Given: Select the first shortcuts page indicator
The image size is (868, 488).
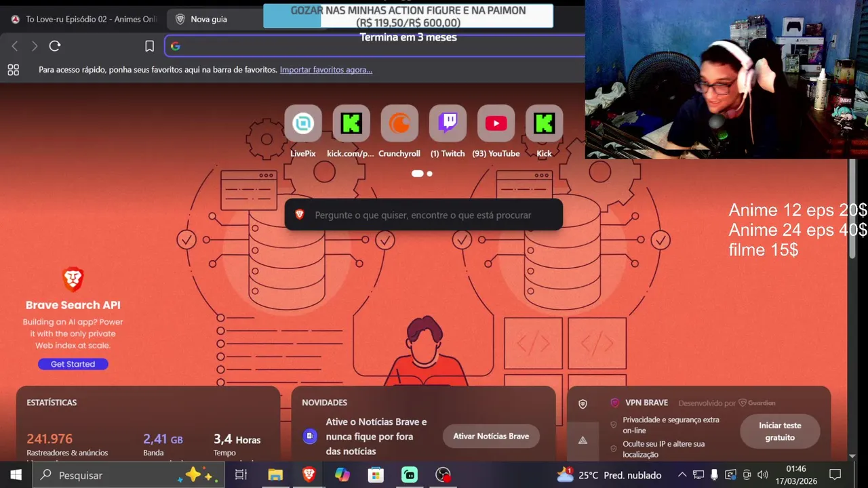Looking at the screenshot, I should coord(417,174).
